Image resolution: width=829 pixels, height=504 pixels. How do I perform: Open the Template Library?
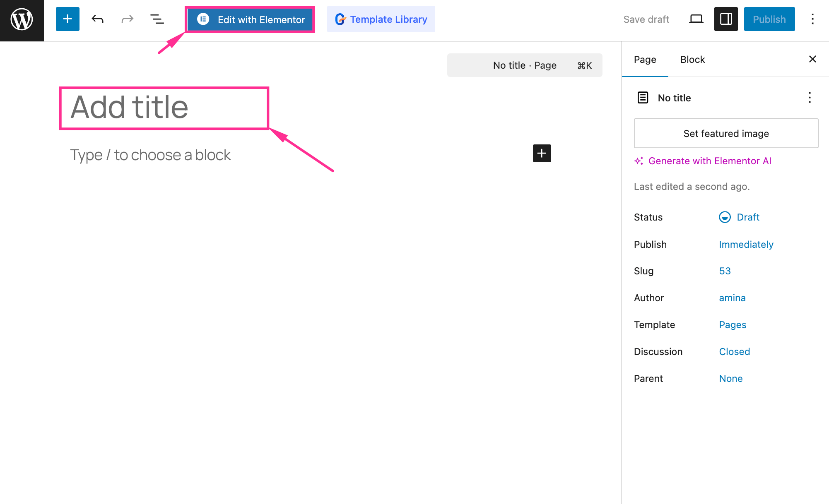pyautogui.click(x=381, y=19)
